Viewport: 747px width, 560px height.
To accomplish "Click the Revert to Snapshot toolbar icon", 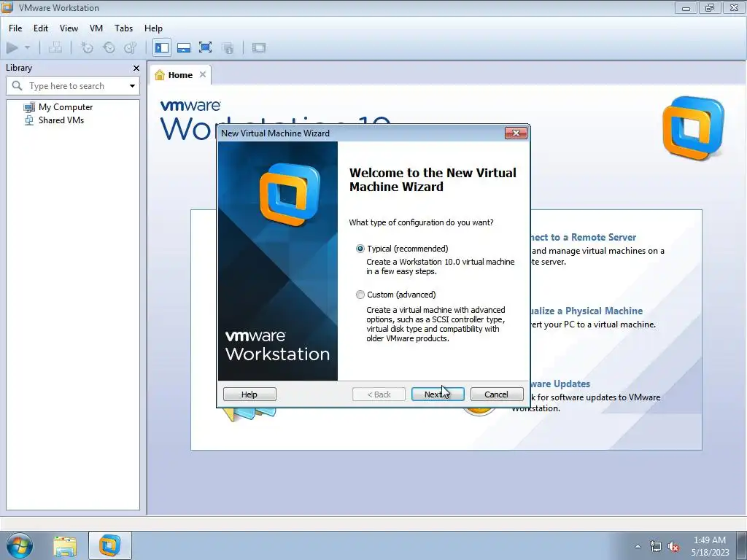I will tap(109, 47).
